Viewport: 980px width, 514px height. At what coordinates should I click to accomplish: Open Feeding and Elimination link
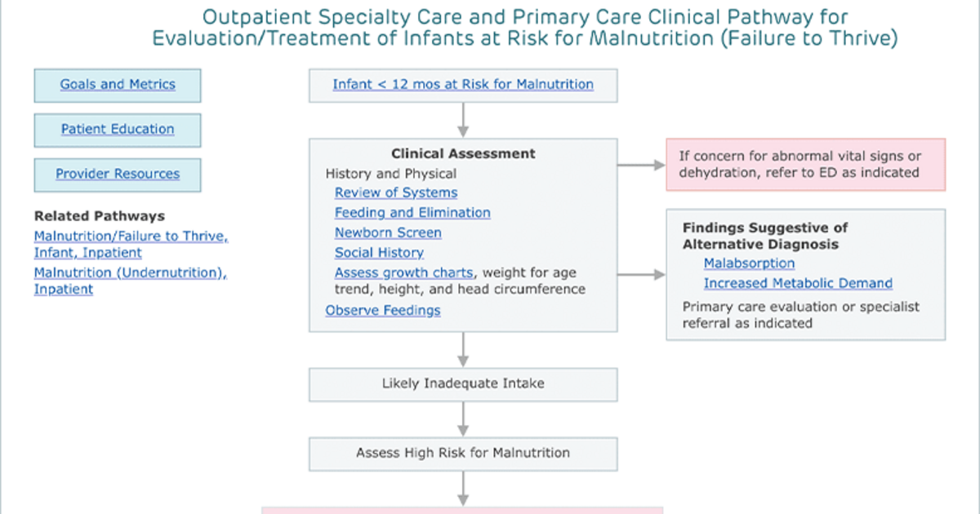tap(412, 212)
